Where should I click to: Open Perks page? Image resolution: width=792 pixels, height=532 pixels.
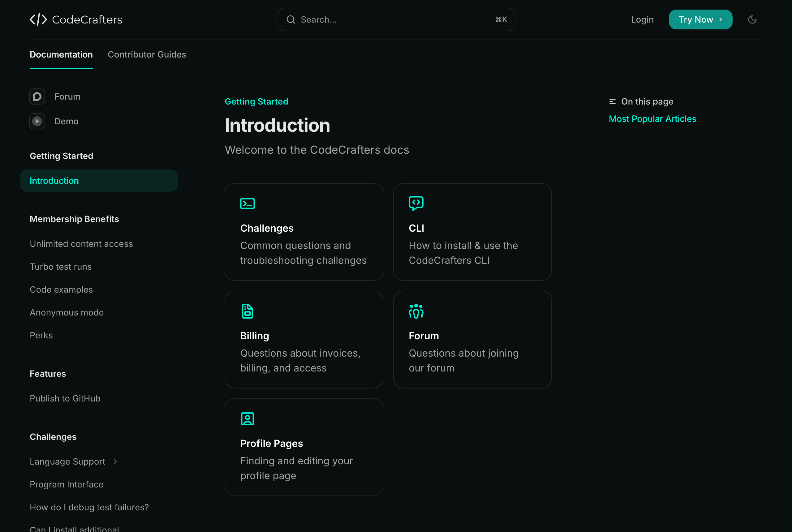41,336
